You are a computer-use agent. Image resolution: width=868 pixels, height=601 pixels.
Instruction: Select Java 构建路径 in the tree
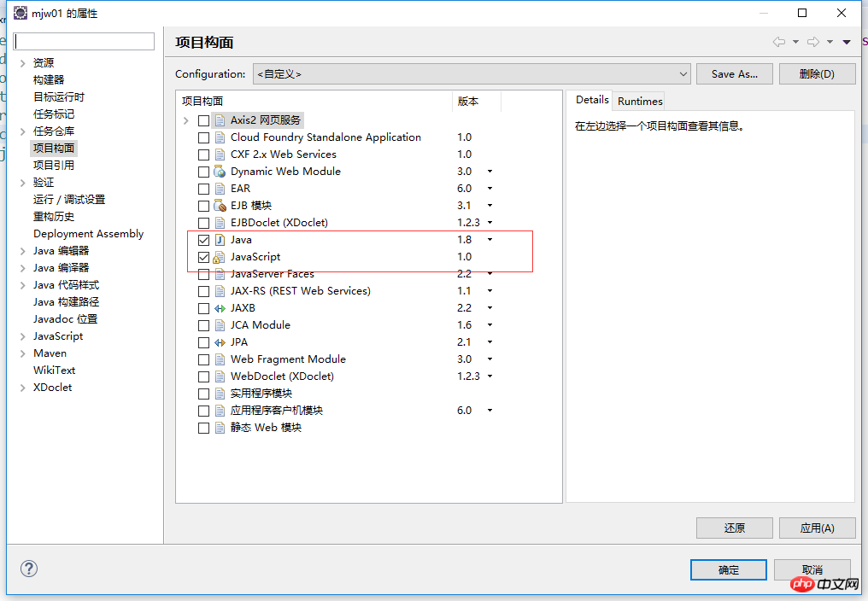67,302
